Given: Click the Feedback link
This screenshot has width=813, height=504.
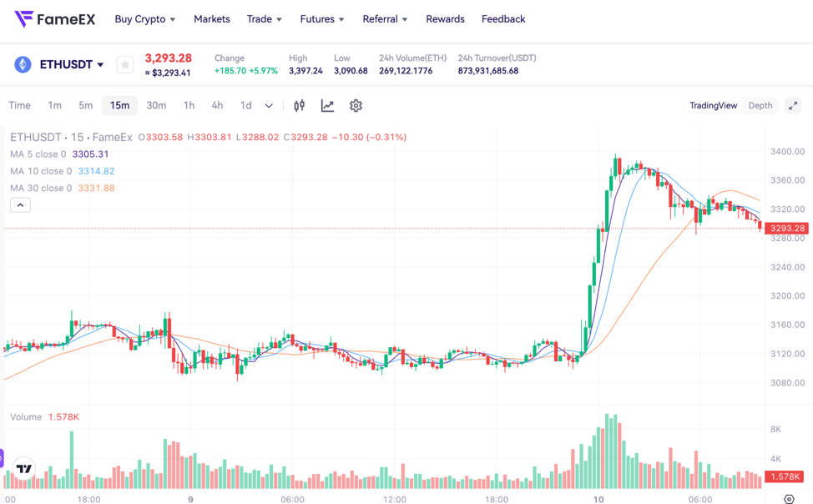Looking at the screenshot, I should point(503,18).
